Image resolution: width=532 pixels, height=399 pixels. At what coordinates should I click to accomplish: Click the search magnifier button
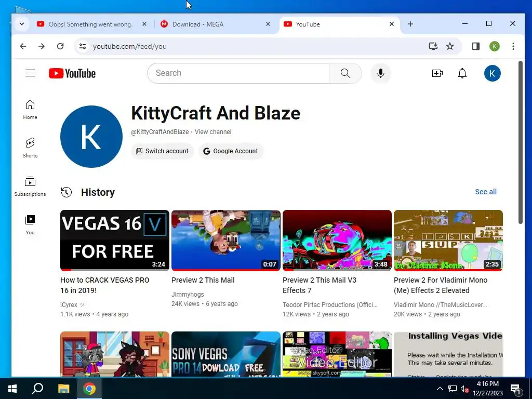pyautogui.click(x=345, y=73)
